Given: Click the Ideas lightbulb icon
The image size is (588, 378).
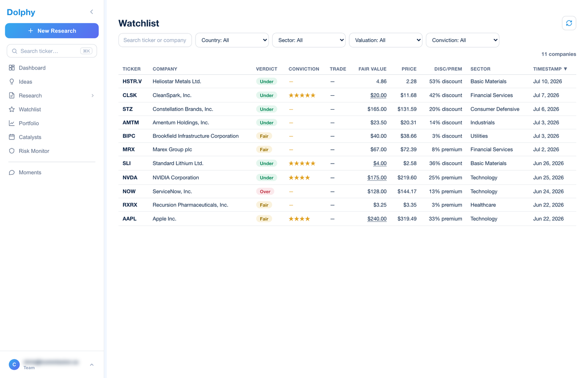Looking at the screenshot, I should point(12,82).
